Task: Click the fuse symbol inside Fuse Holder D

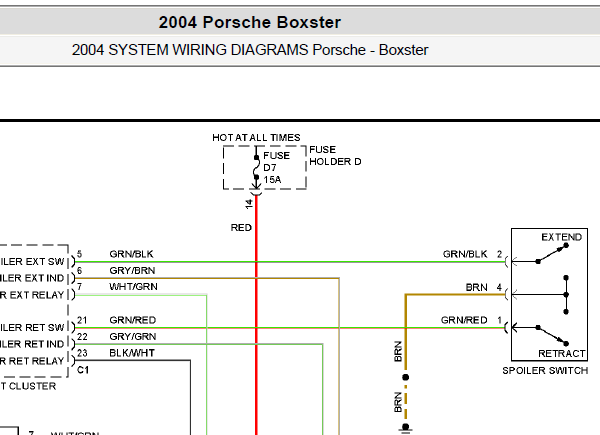Action: point(256,168)
